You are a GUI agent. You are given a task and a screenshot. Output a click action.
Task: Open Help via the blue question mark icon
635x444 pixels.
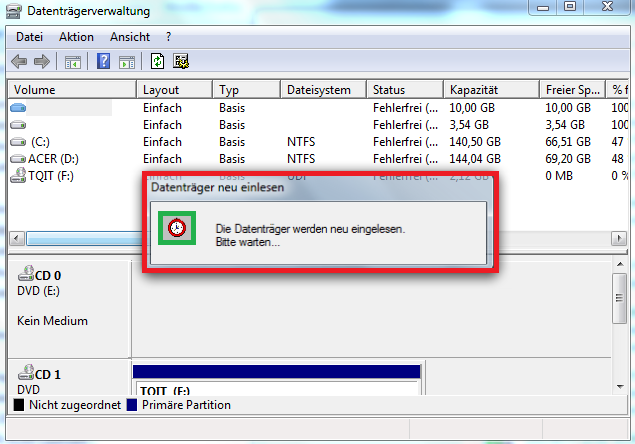[103, 62]
